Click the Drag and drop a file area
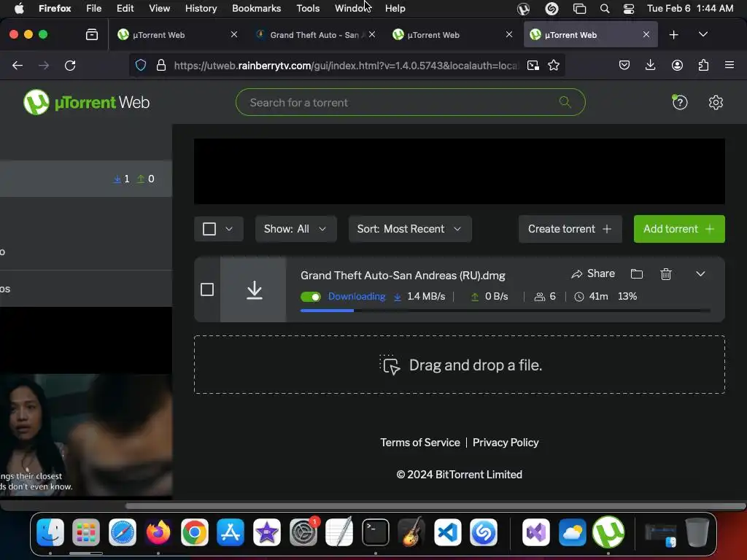 [460, 365]
